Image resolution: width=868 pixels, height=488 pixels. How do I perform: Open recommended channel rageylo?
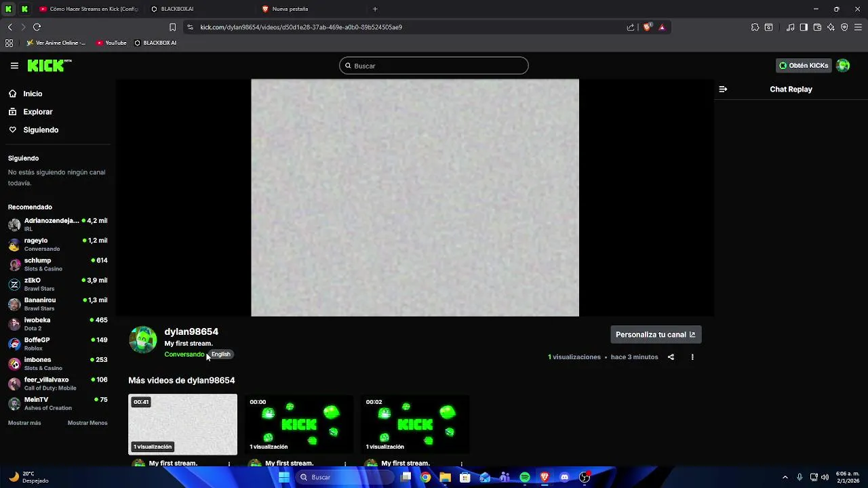(58, 245)
